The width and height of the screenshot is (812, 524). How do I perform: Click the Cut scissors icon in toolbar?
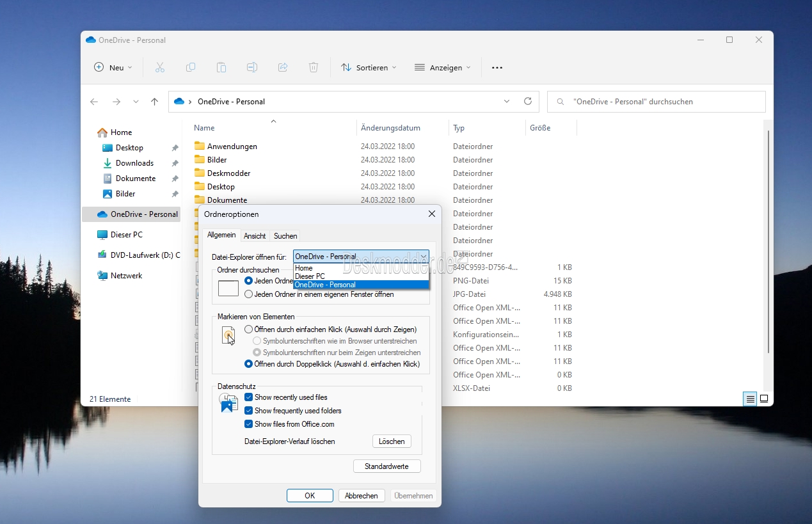(x=160, y=67)
